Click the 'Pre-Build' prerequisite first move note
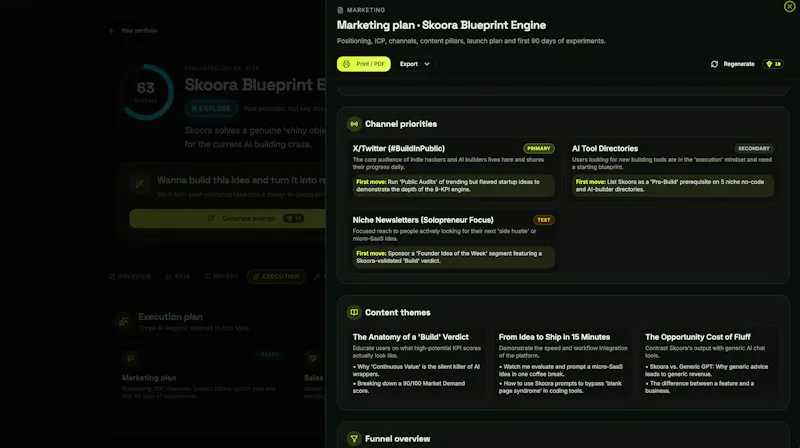This screenshot has width=800, height=448. tap(672, 185)
